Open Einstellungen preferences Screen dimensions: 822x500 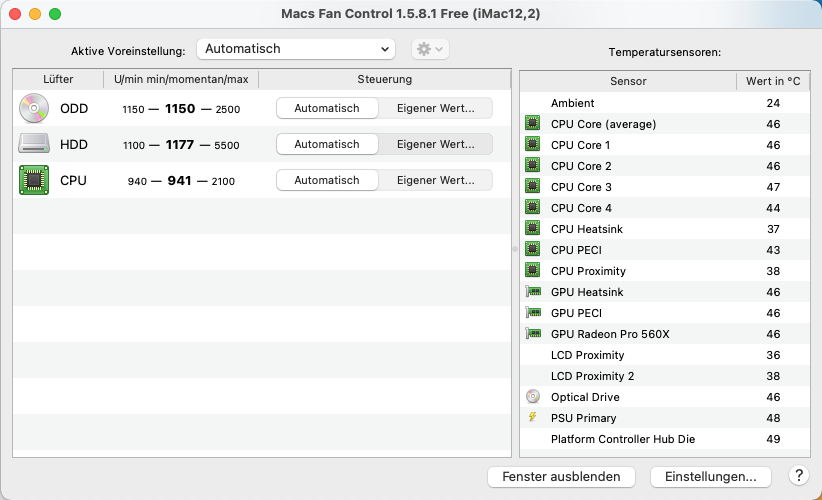click(710, 477)
